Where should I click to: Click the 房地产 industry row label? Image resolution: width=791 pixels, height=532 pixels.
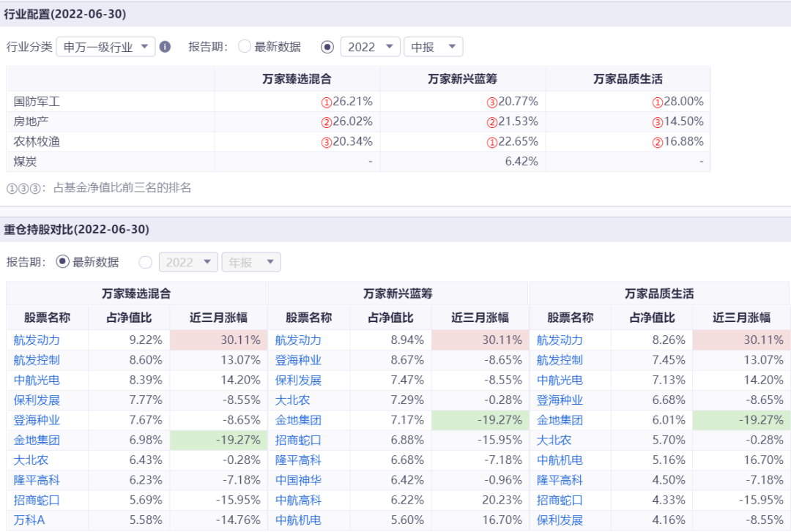(31, 121)
